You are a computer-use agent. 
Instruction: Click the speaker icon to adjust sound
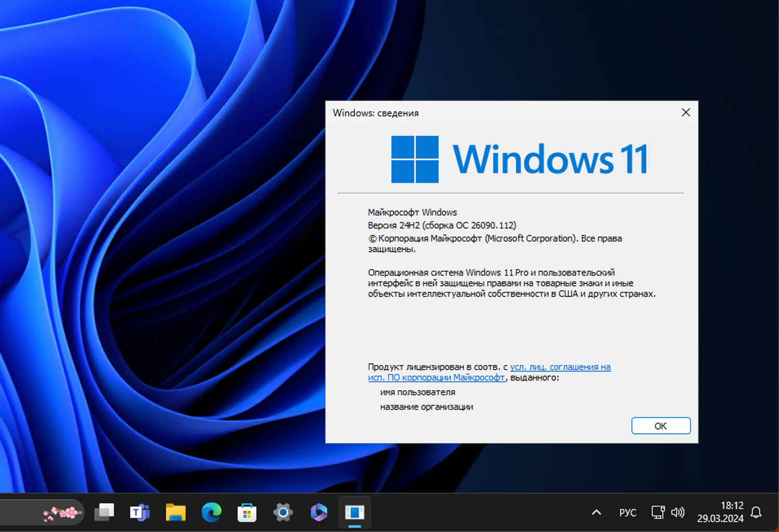(x=678, y=513)
